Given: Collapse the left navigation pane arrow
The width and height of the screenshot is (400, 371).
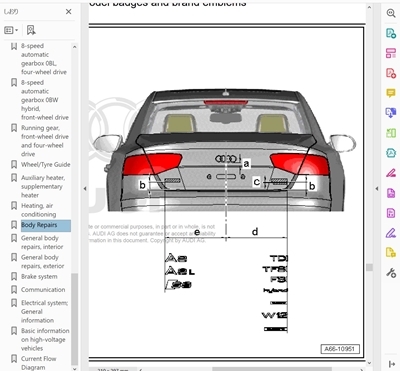Looking at the screenshot, I should point(85,189).
